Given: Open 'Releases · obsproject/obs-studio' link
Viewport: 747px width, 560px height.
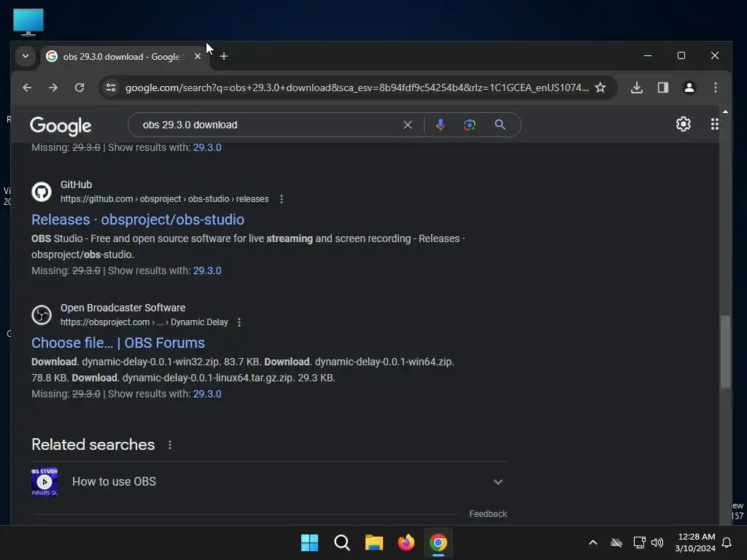Looking at the screenshot, I should (x=138, y=219).
